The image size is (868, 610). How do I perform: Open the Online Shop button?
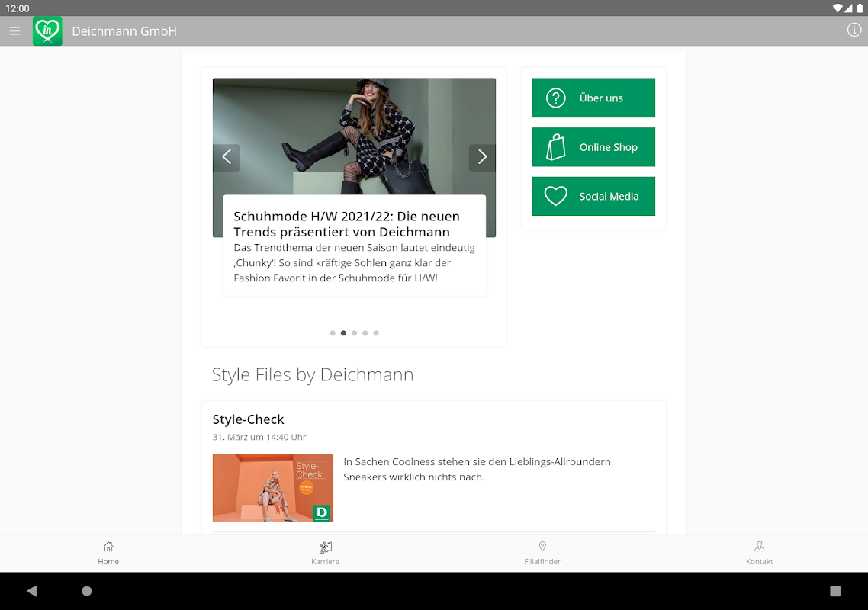point(593,147)
